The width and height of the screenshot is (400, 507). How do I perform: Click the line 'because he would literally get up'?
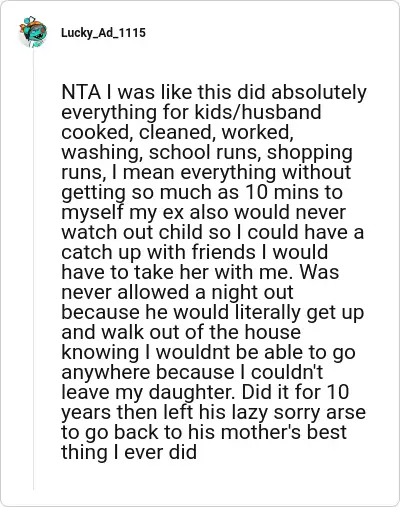tap(213, 312)
